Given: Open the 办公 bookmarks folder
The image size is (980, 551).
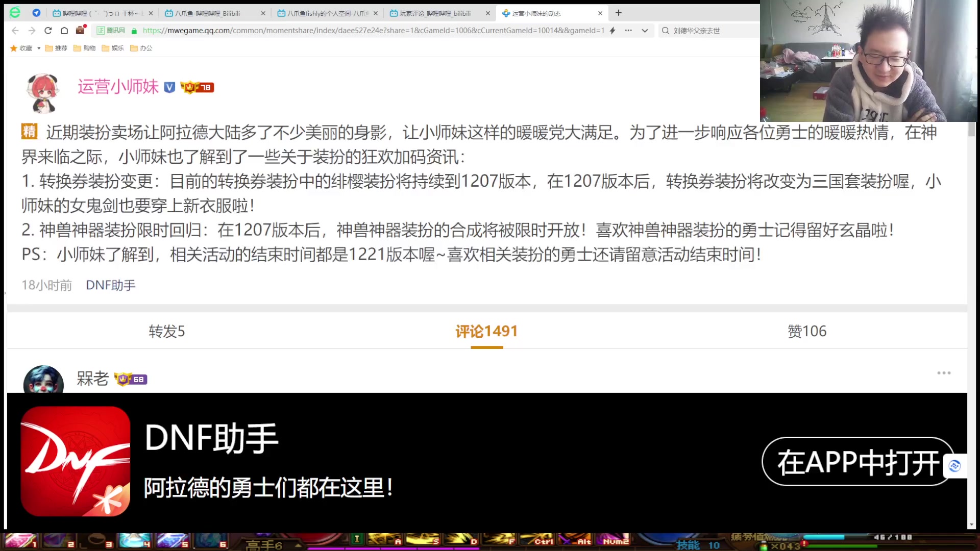Looking at the screenshot, I should tap(141, 48).
